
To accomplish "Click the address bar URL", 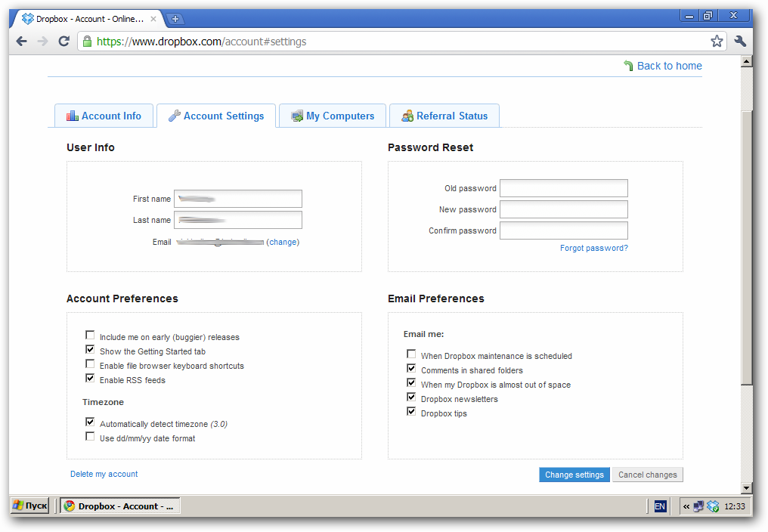I will [x=201, y=42].
